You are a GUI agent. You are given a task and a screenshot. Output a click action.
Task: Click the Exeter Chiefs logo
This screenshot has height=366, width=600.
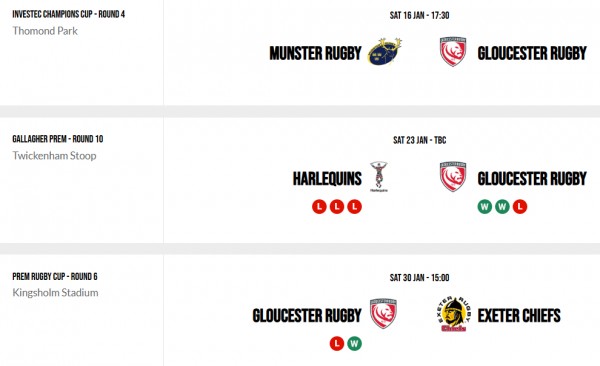(x=453, y=314)
